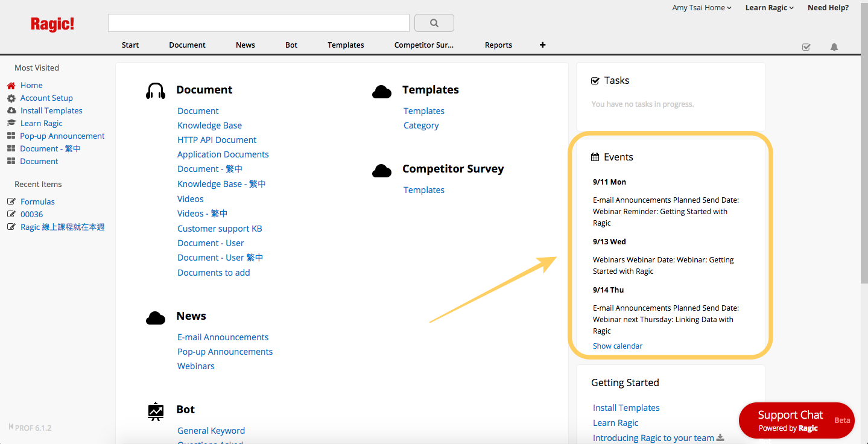Open Pop-up Announcements link under News
868x444 pixels.
click(x=225, y=352)
